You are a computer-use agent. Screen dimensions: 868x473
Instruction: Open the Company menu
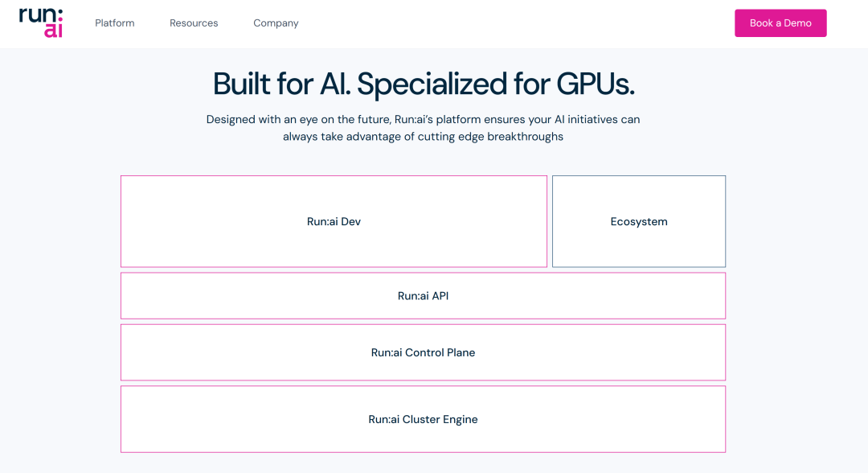click(276, 23)
